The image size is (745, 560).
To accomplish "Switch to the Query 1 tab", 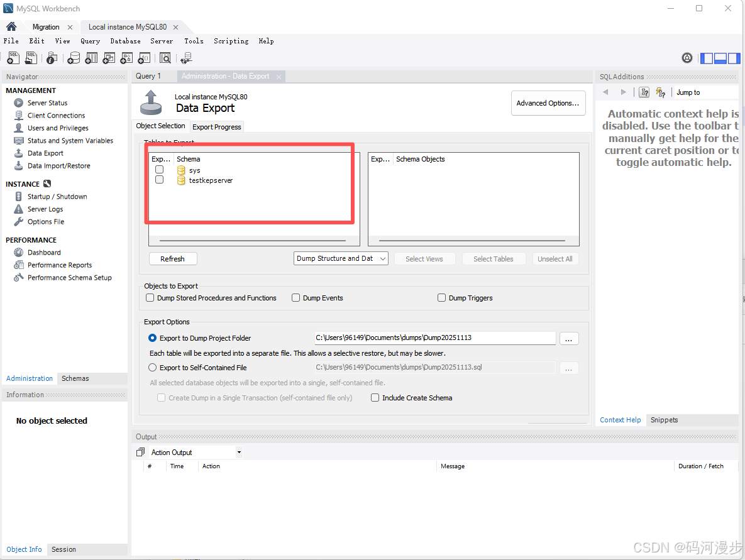I will (x=148, y=76).
